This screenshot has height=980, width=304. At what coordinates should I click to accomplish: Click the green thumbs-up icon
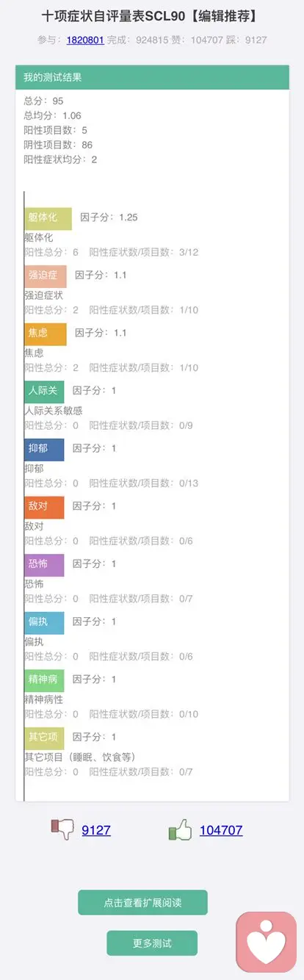181,829
